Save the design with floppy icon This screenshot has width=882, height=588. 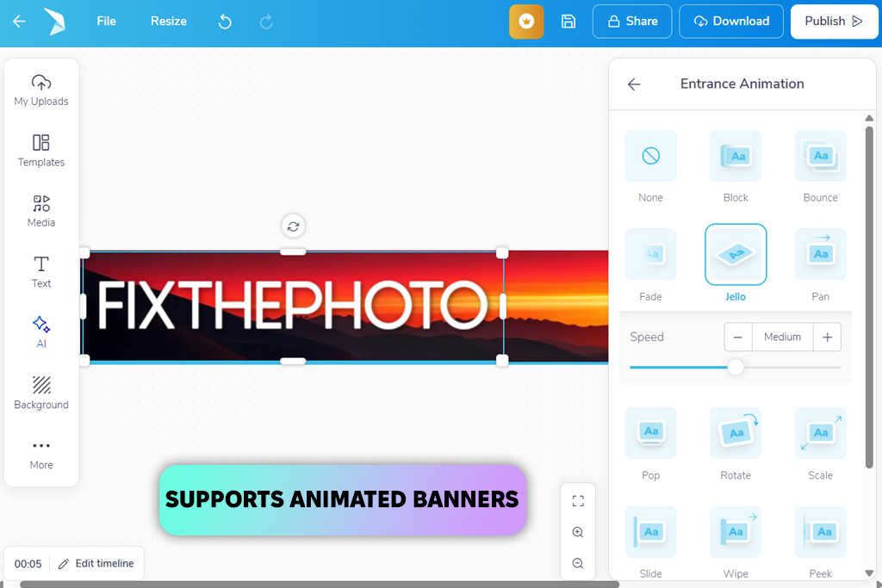tap(568, 22)
